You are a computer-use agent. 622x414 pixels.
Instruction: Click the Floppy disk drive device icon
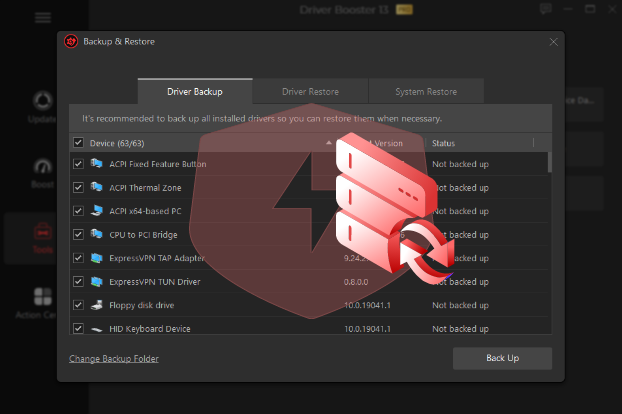(97, 304)
